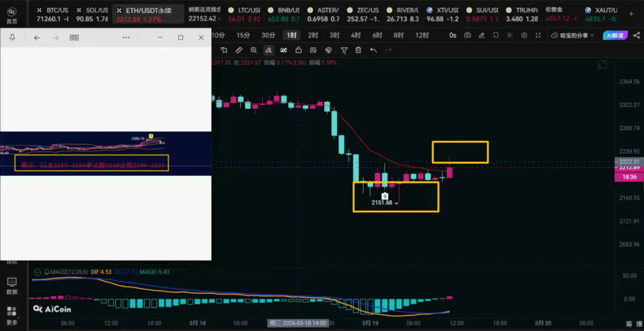Select the ruler measurement tool
The image size is (644, 331).
tap(239, 50)
